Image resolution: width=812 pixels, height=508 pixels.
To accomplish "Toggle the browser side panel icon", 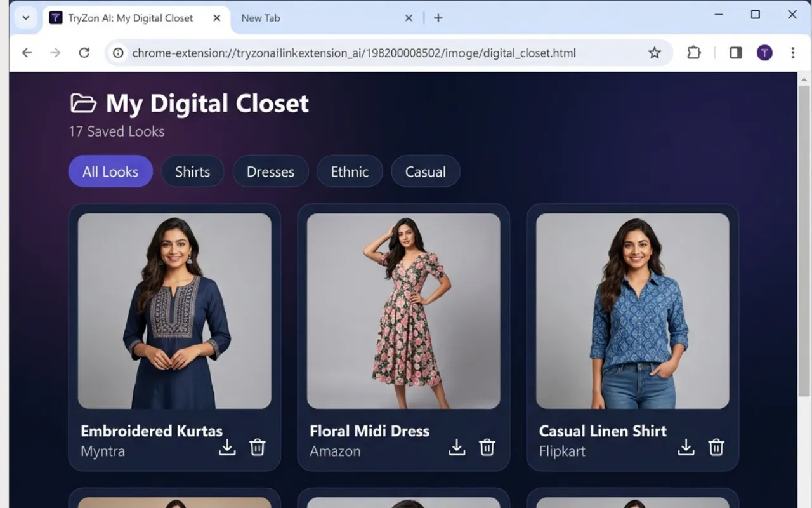I will click(x=736, y=53).
